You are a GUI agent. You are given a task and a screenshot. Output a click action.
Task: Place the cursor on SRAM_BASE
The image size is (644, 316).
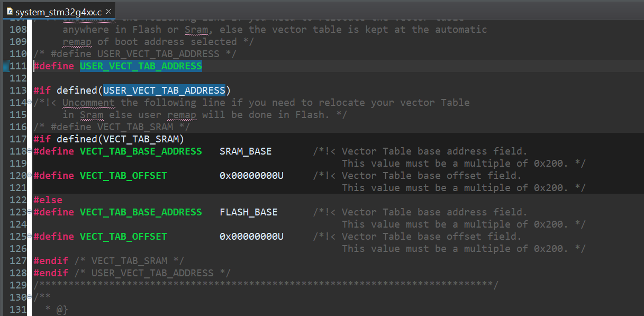tap(246, 151)
